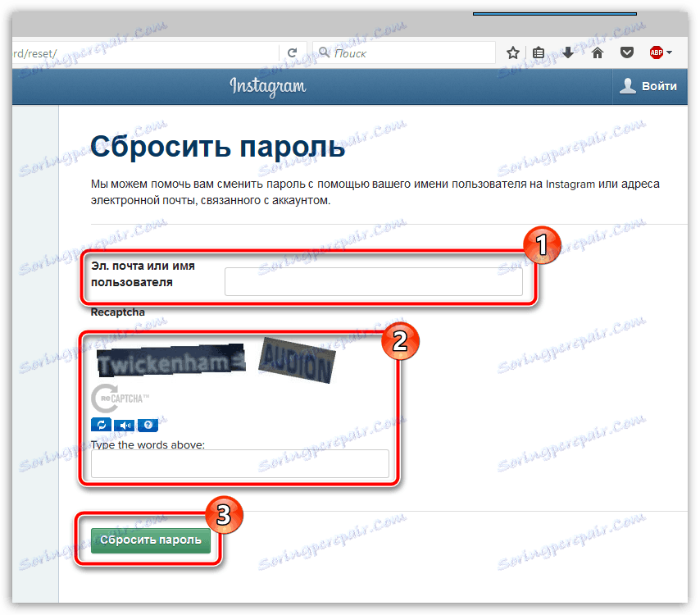
Task: Reload the page with the refresh icon
Action: (292, 53)
